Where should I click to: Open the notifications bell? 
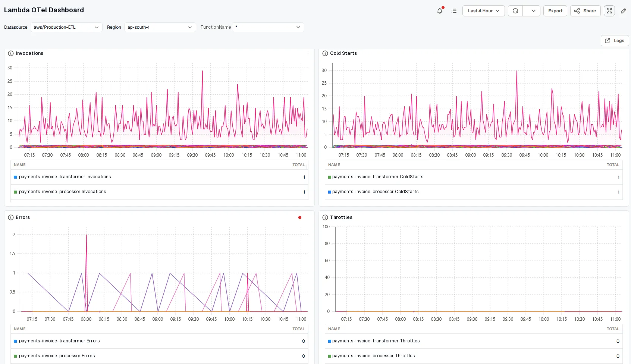coord(440,11)
